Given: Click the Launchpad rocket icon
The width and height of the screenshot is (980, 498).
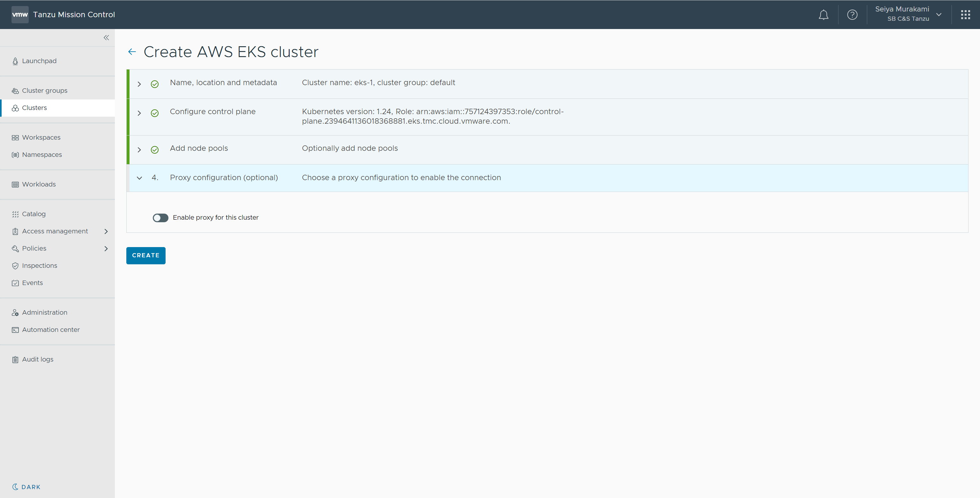Looking at the screenshot, I should pos(15,61).
